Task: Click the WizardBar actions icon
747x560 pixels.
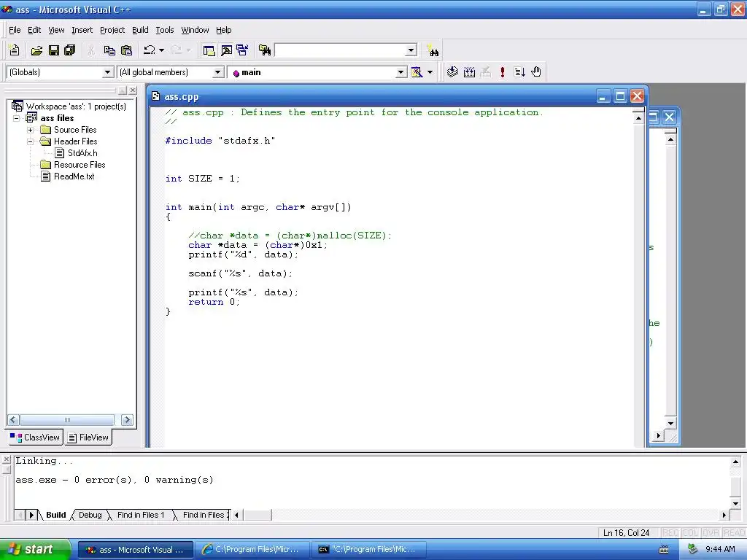Action: [417, 72]
